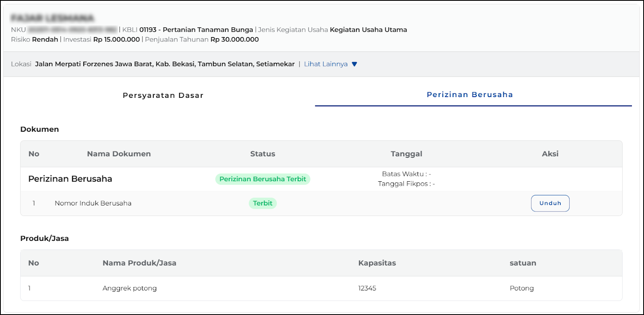Select the Perizinan Berusaha tab
The height and width of the screenshot is (315, 644).
click(469, 95)
